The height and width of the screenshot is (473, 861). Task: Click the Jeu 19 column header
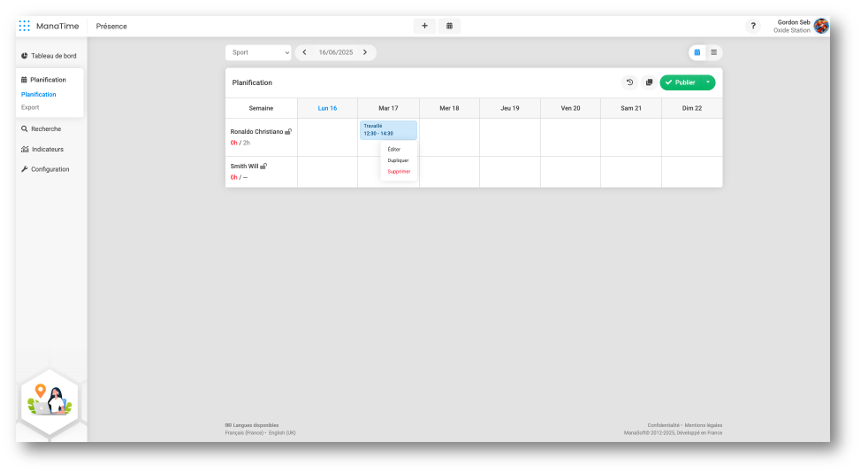tap(510, 108)
